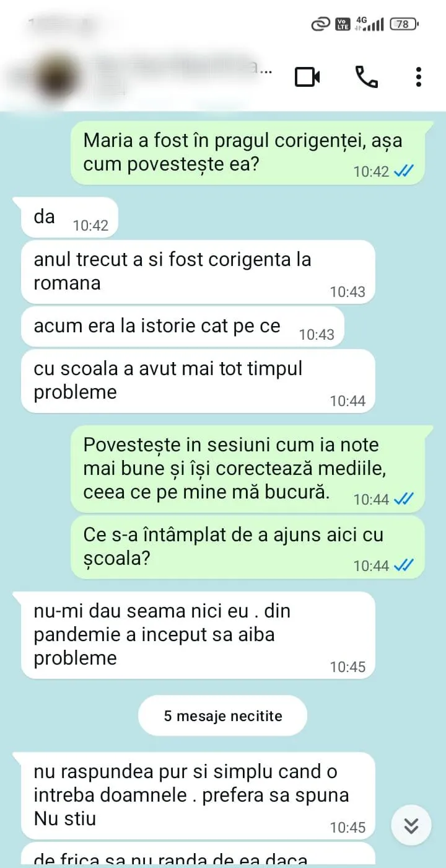Jump to latest messages with double-chevron button
This screenshot has width=446, height=868.
click(x=411, y=825)
